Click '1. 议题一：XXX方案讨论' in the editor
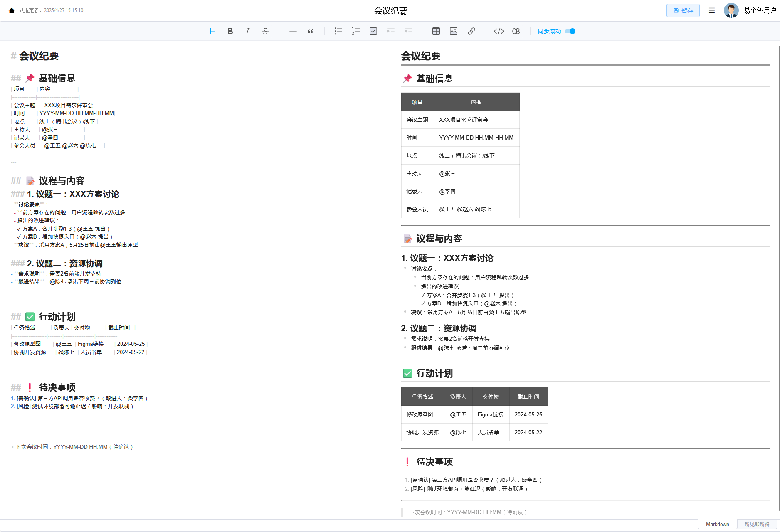The height and width of the screenshot is (532, 780). click(73, 194)
